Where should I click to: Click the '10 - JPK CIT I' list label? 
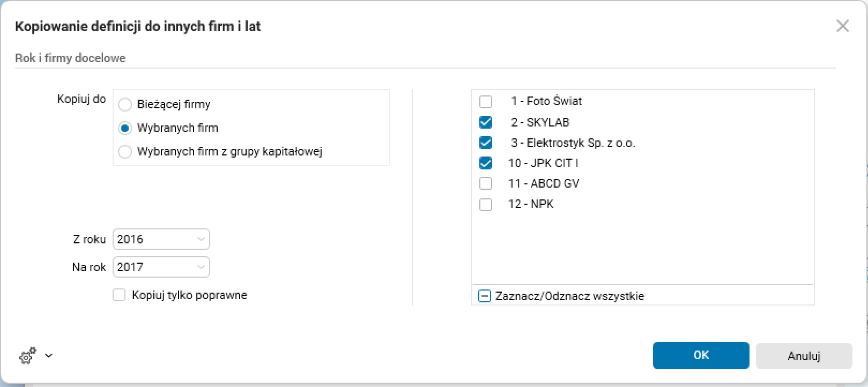point(543,163)
